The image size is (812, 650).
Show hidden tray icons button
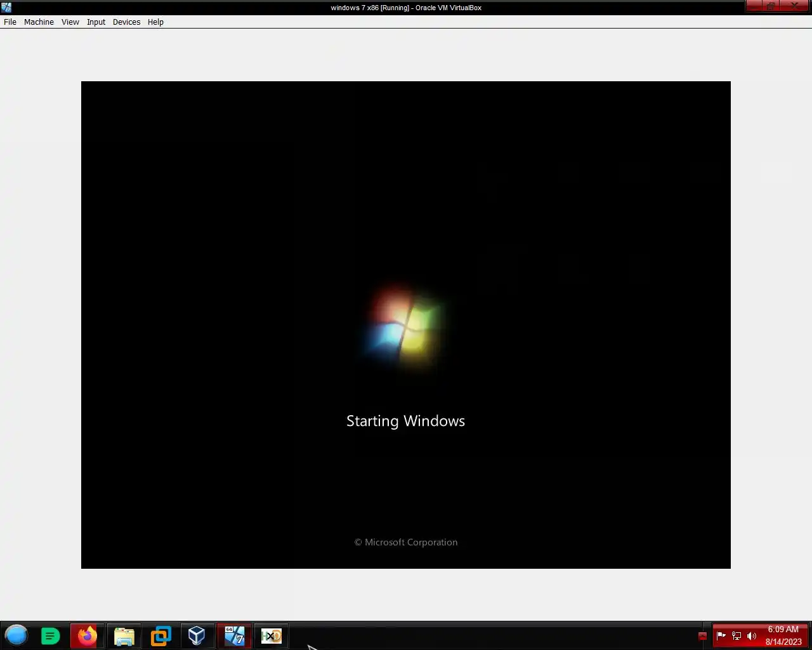tap(702, 635)
